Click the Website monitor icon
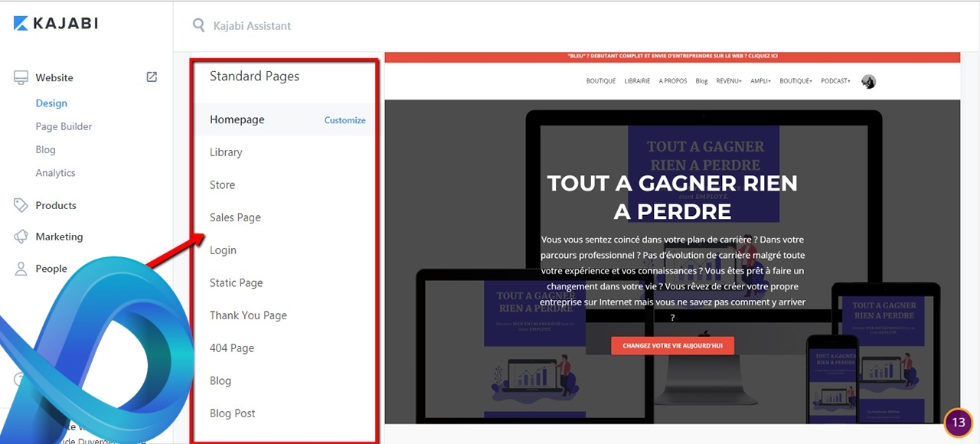Image resolution: width=980 pixels, height=444 pixels. tap(21, 77)
